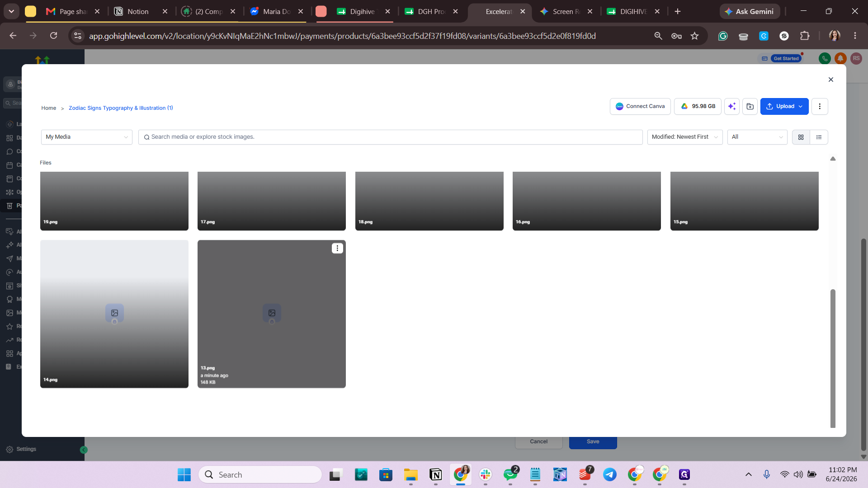The width and height of the screenshot is (868, 488).
Task: Open Chrome three-dot menu
Action: (855, 36)
